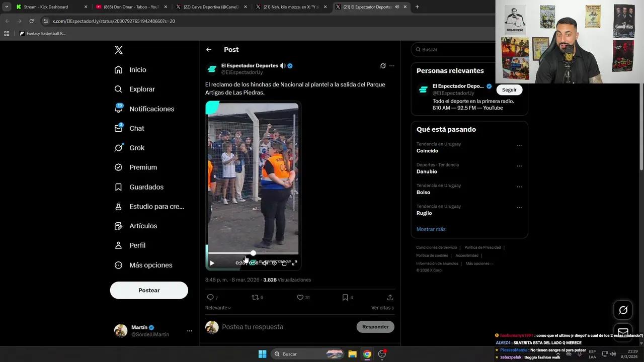
Task: Seek on the video progress bar
Action: (253, 253)
